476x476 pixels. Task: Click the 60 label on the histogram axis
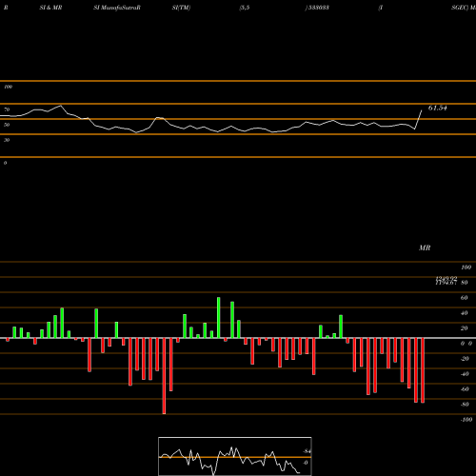tap(464, 298)
